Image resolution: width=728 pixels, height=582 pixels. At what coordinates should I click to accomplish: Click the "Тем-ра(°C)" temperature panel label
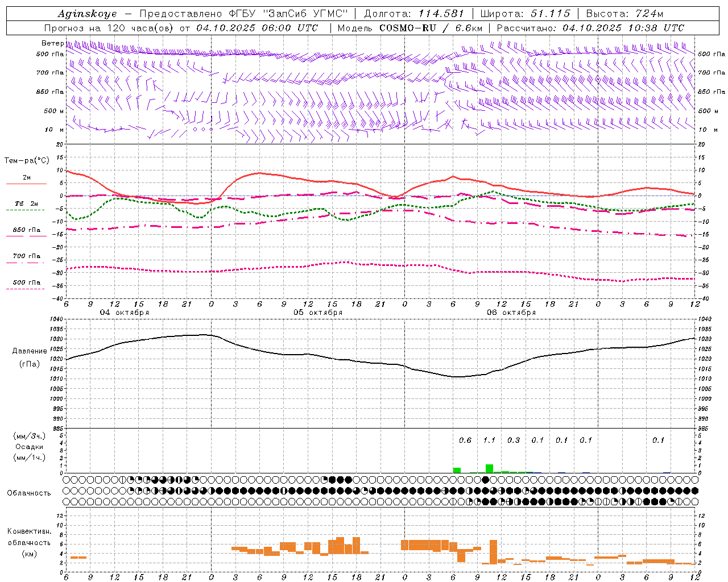(27, 161)
